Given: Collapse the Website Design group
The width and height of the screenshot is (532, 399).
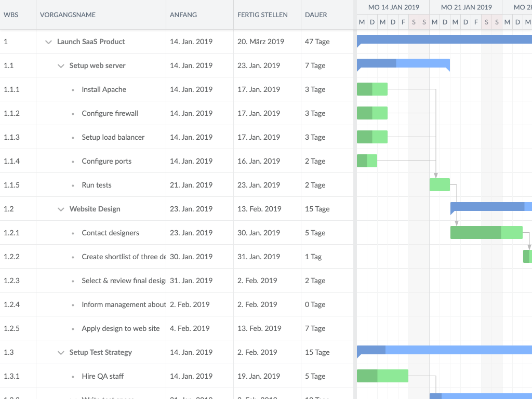Looking at the screenshot, I should 61,209.
